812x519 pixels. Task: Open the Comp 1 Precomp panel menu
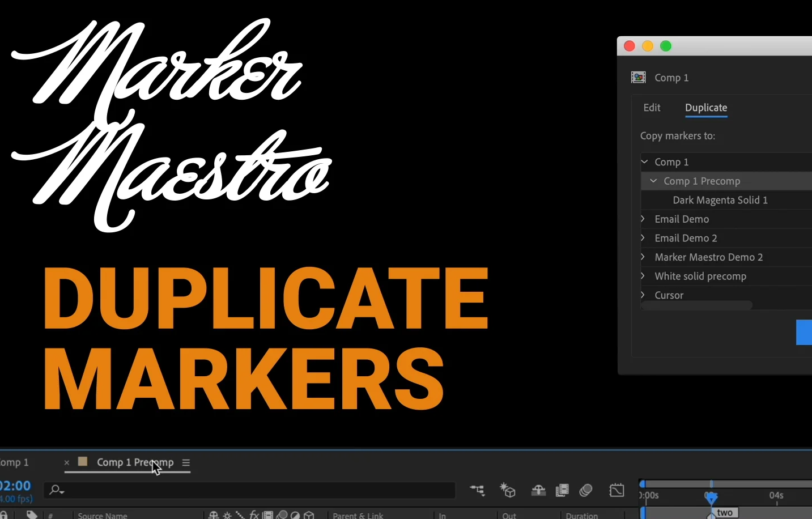tap(186, 462)
